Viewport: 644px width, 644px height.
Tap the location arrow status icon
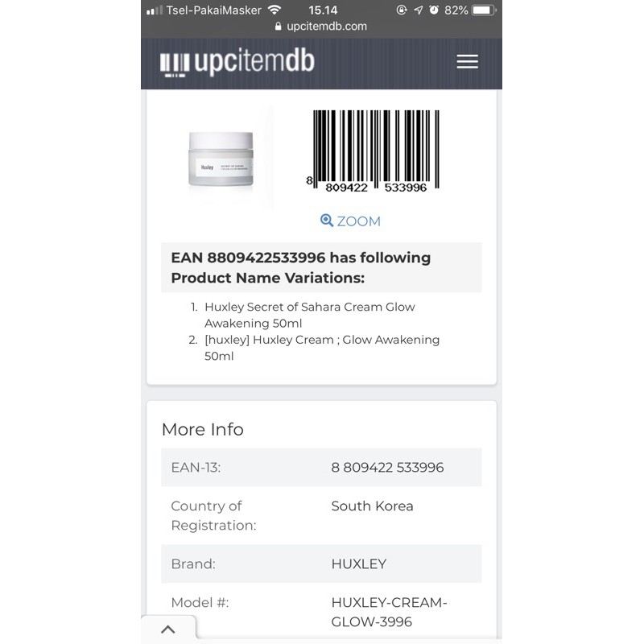point(418,10)
